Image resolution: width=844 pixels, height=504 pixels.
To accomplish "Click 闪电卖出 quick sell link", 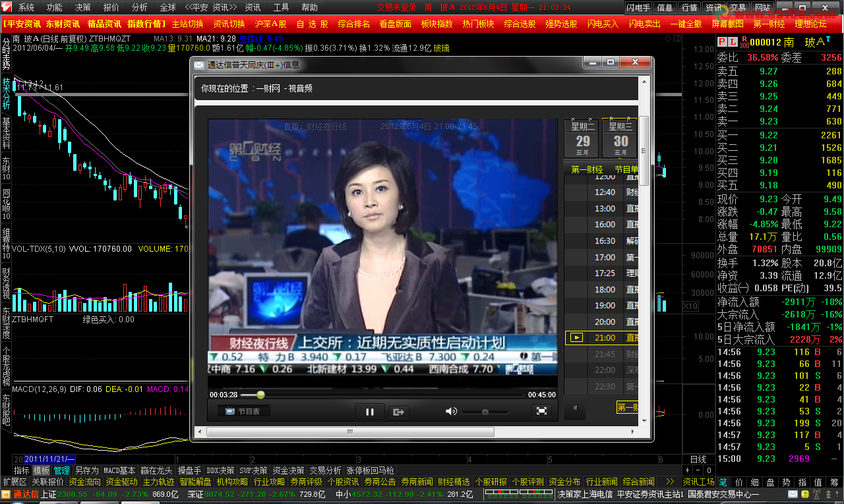I will [x=644, y=23].
